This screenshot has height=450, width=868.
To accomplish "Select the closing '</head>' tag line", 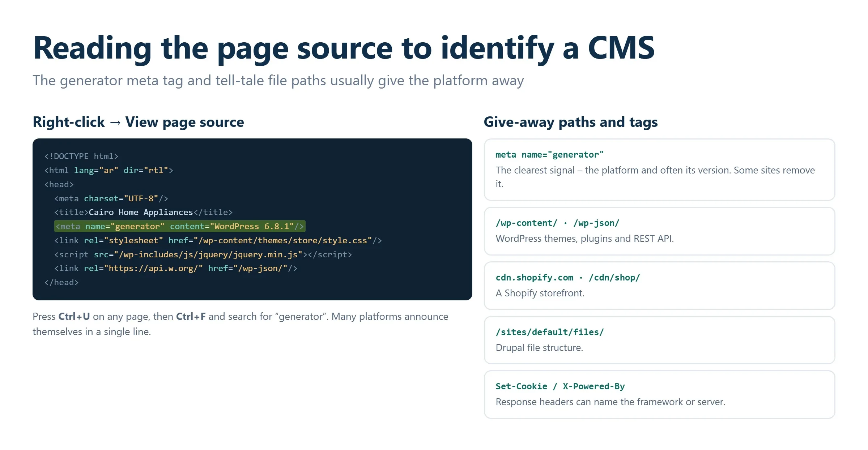I will 61,282.
